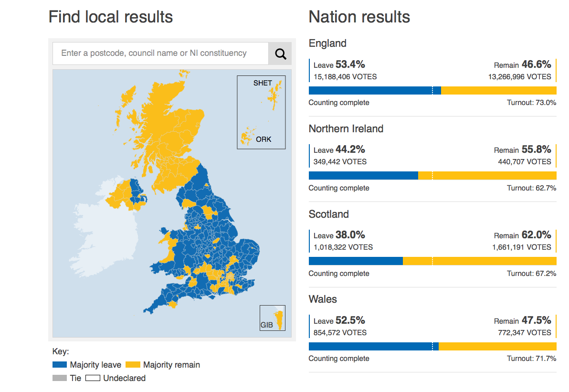This screenshot has width=569, height=392.
Task: Click the Find local results heading
Action: point(111,17)
